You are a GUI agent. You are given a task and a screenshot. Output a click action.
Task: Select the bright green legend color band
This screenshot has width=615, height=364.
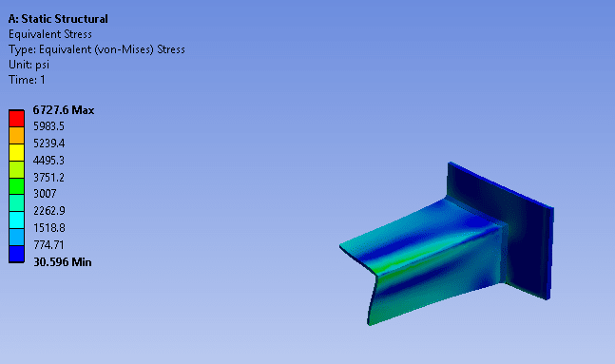[x=16, y=186]
